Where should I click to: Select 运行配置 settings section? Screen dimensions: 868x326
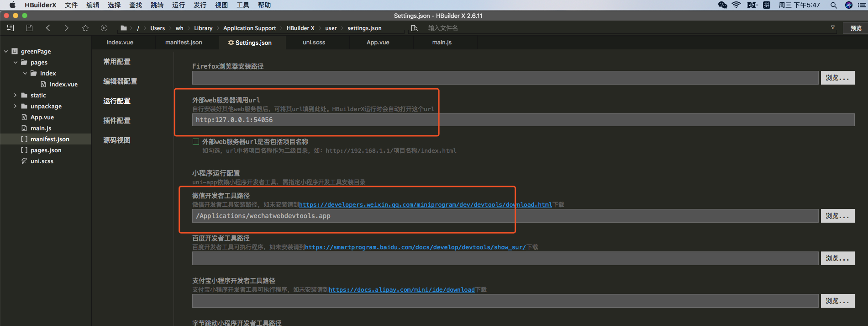117,101
